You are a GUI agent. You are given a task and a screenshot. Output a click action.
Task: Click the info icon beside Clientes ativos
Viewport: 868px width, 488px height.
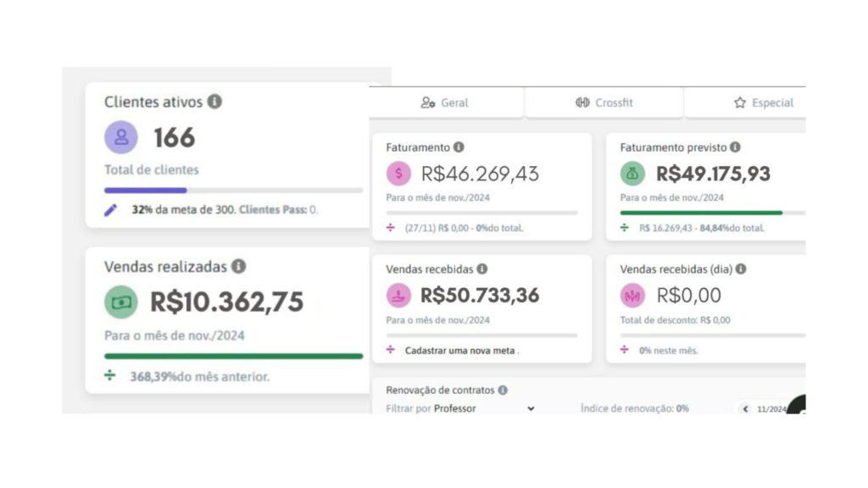214,102
